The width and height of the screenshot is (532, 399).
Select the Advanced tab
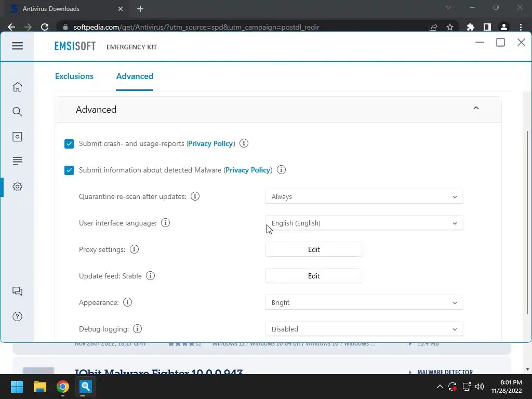tap(135, 76)
